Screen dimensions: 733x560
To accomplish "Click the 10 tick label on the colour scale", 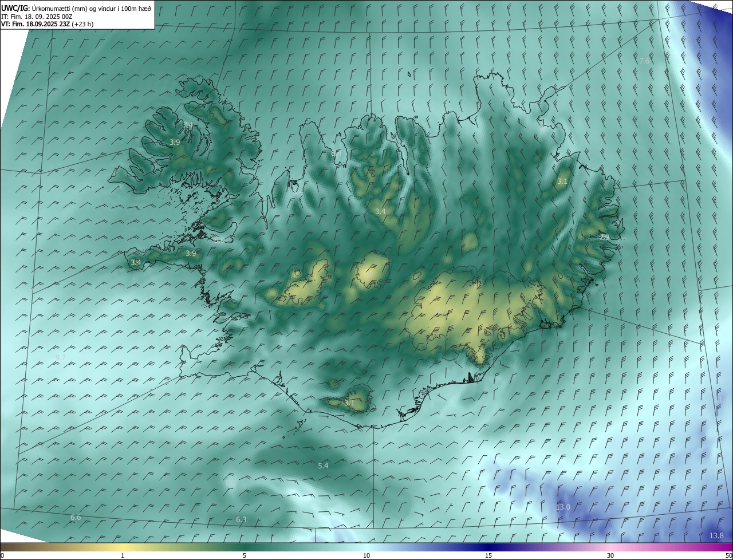I will tap(366, 556).
